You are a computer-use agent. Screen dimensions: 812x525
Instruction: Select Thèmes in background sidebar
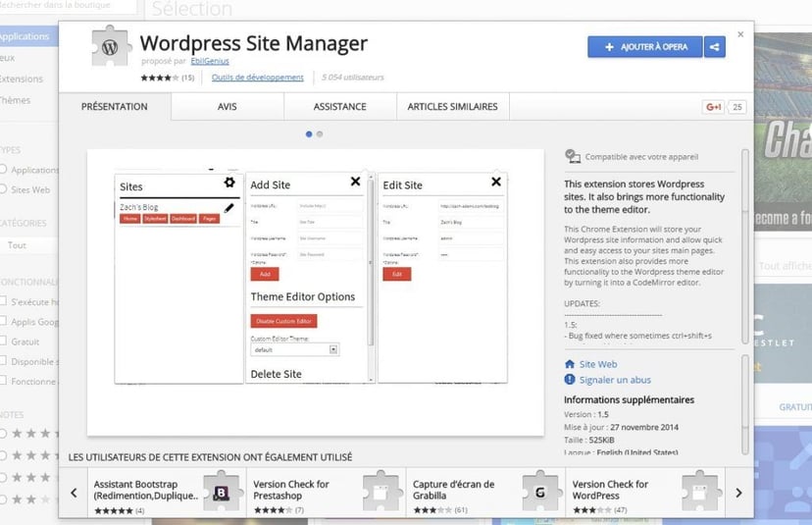point(16,100)
